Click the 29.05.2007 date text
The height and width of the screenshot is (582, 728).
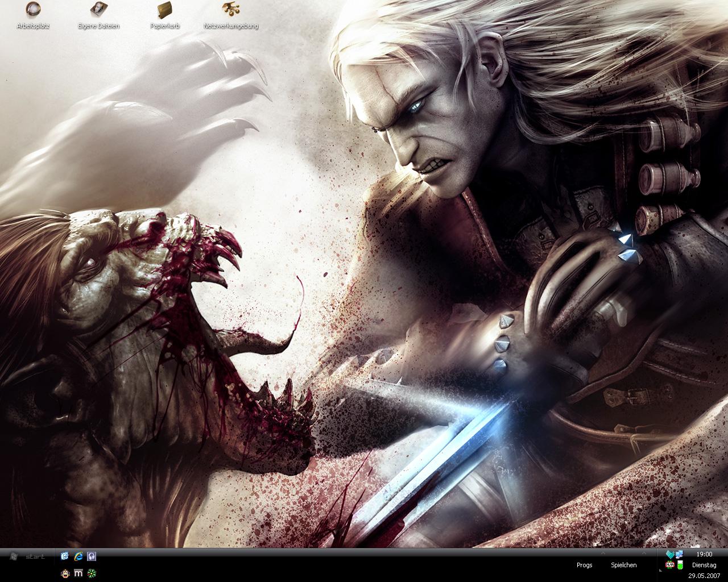704,576
